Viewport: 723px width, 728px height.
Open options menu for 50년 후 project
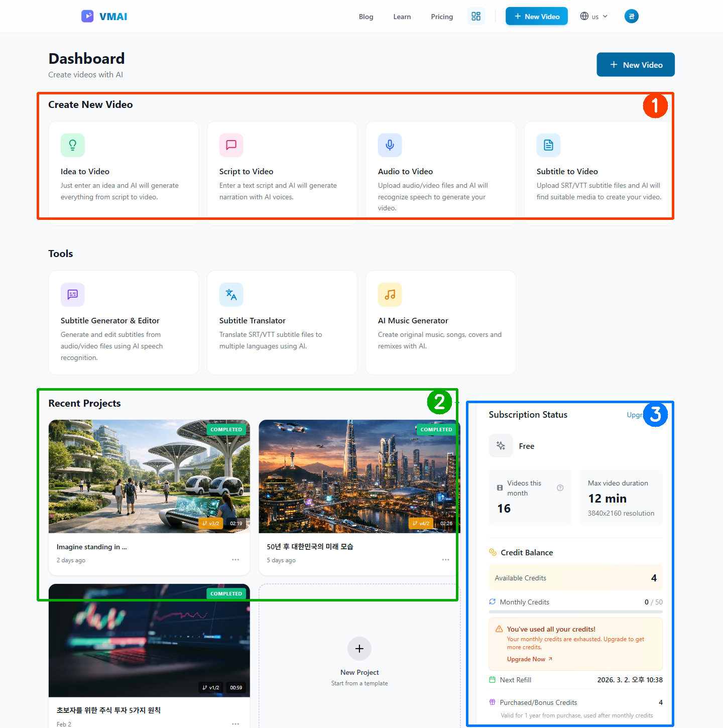pos(445,559)
